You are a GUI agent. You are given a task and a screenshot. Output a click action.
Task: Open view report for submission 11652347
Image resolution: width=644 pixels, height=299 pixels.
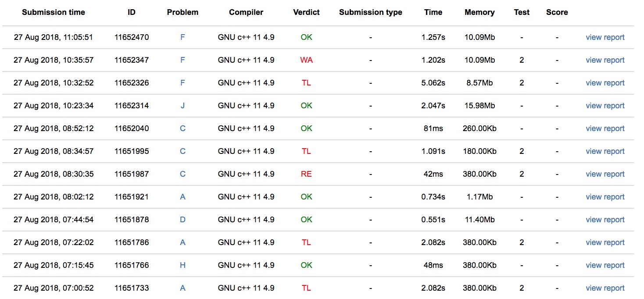click(605, 60)
